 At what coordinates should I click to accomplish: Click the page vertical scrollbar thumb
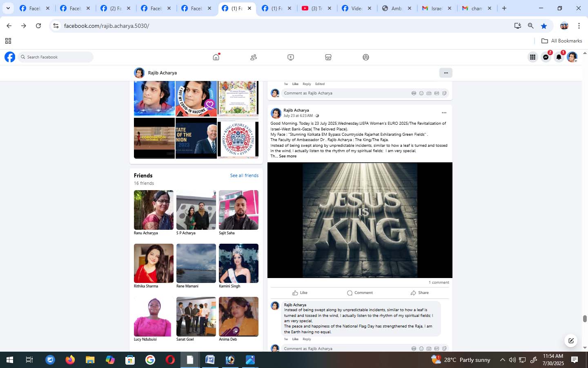[x=585, y=319]
